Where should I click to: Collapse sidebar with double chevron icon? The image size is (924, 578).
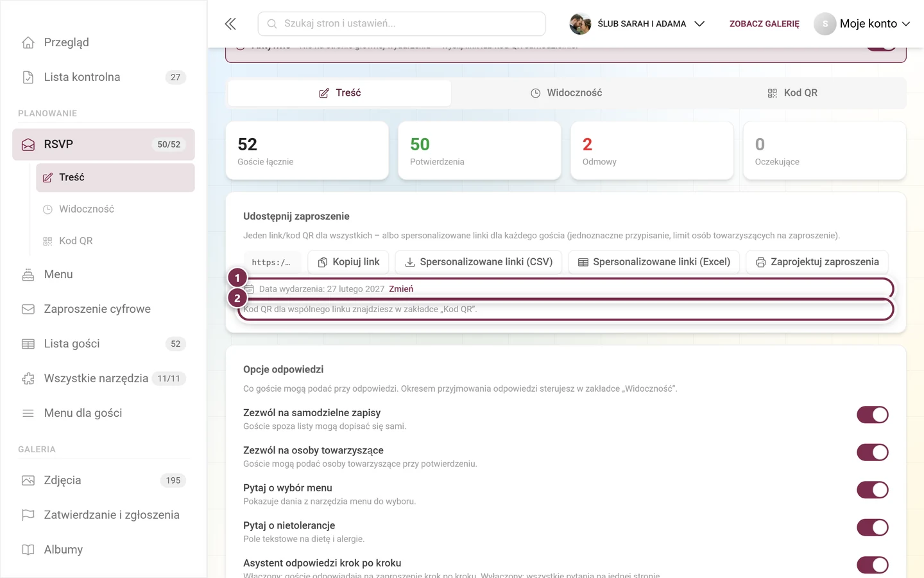(230, 24)
